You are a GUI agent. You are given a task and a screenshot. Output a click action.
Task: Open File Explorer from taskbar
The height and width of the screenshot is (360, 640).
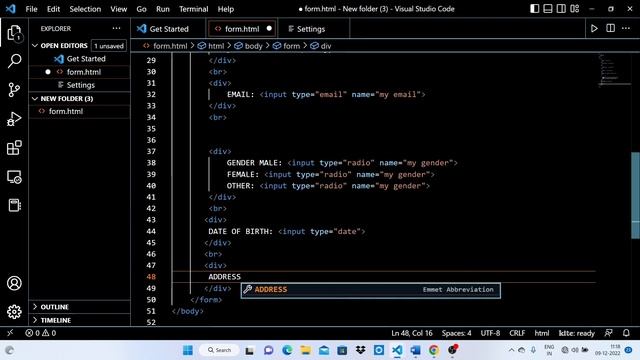click(x=305, y=350)
